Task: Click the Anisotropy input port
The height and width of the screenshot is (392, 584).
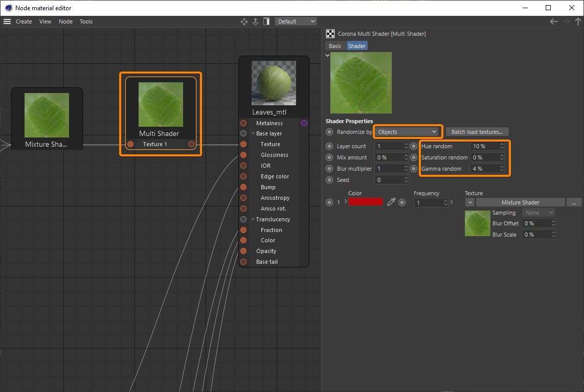Action: pyautogui.click(x=243, y=198)
